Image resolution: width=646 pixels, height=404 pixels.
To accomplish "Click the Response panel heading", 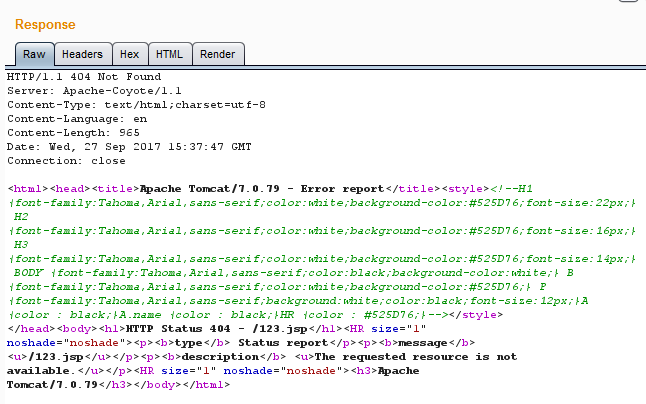I will [x=45, y=24].
